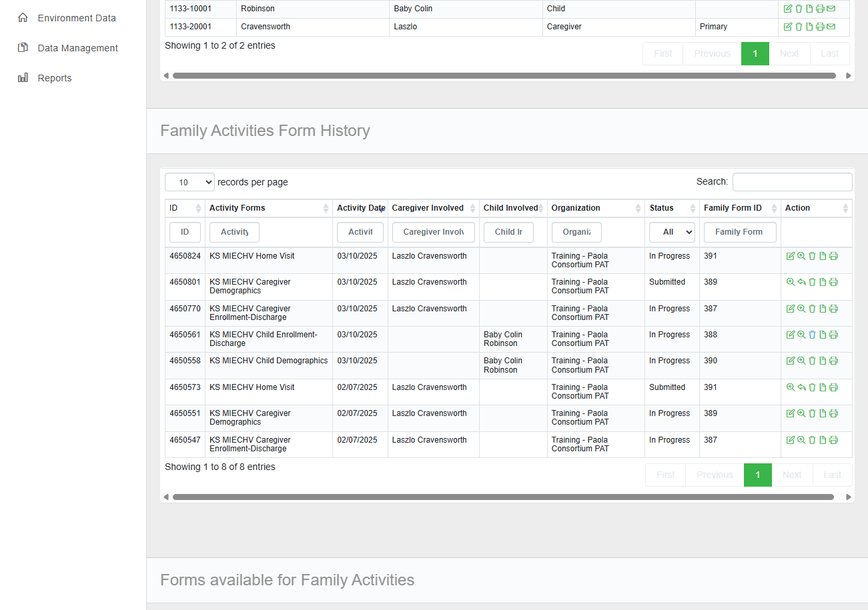Click the ID column filter field
This screenshot has height=610, width=868.
(x=185, y=232)
